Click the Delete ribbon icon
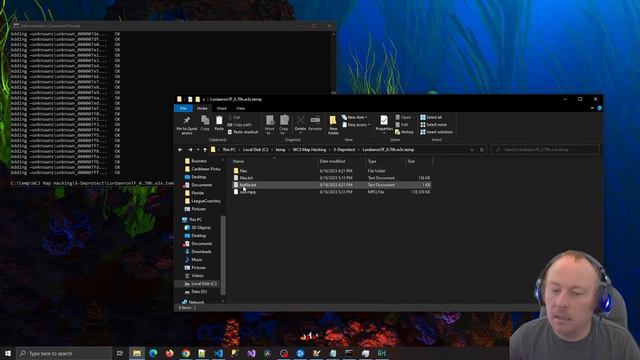 [300, 123]
